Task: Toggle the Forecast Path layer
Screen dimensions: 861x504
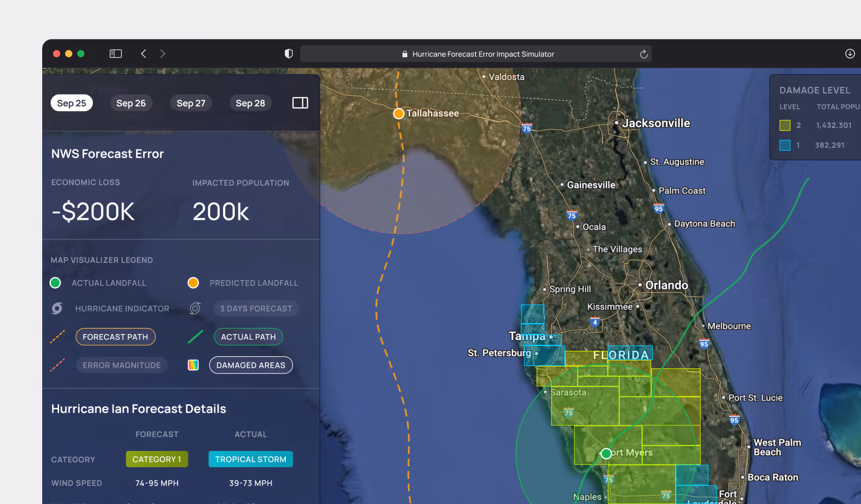Action: (115, 337)
